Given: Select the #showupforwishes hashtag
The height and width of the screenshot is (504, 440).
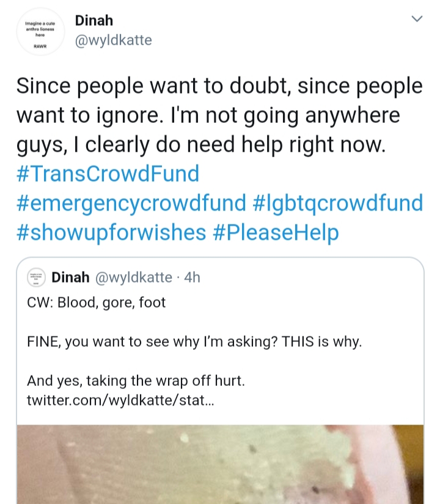Looking at the screenshot, I should pos(111,232).
